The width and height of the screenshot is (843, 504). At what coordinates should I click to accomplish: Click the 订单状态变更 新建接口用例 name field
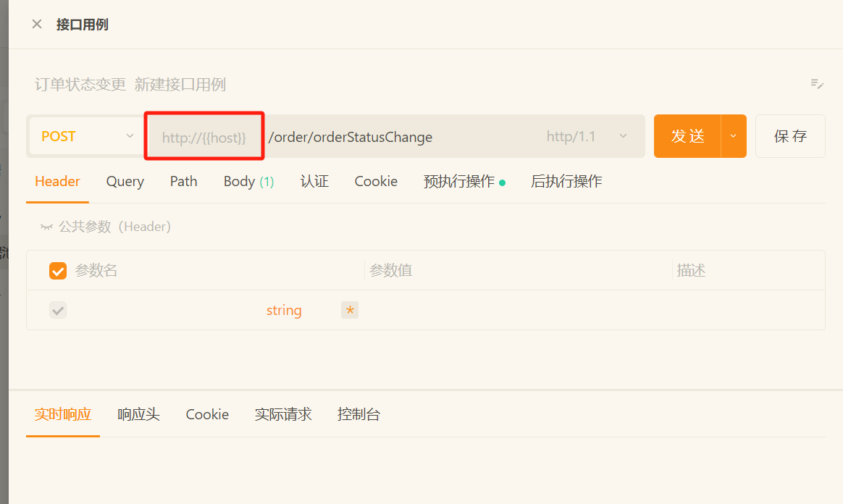(130, 84)
